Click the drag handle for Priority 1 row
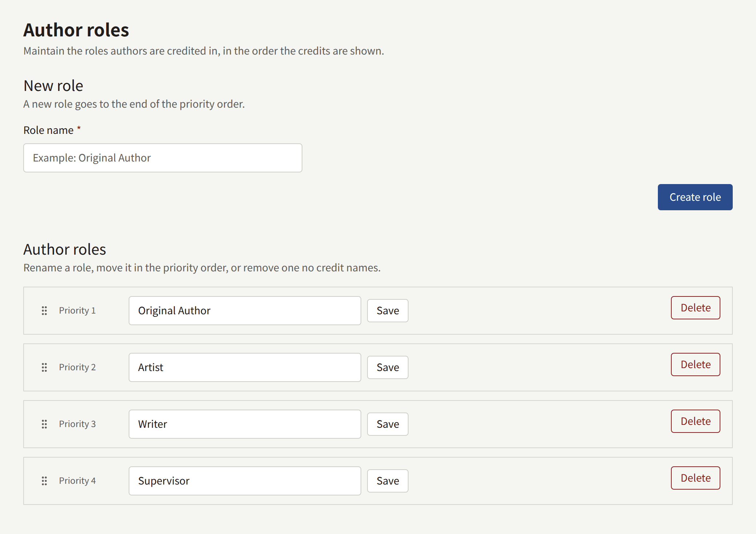The image size is (756, 534). coord(44,311)
